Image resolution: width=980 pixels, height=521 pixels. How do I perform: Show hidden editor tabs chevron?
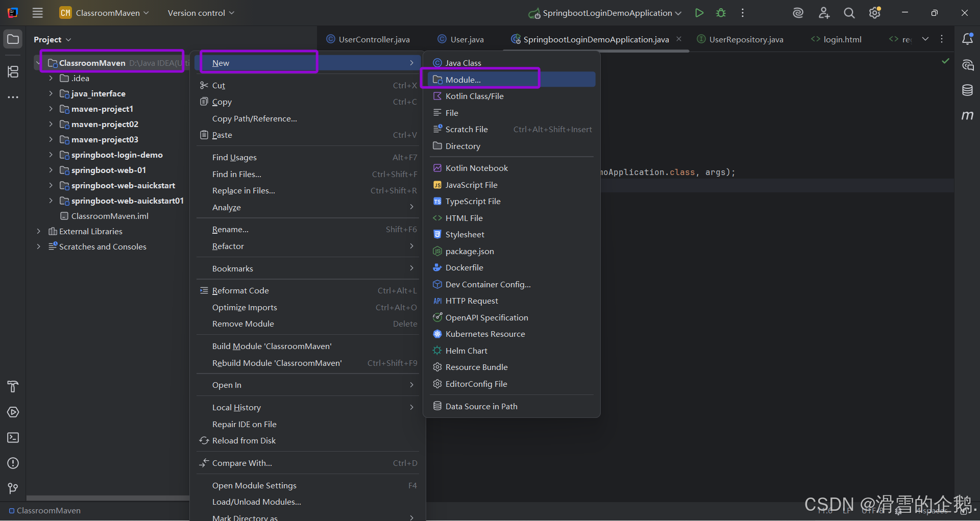925,39
